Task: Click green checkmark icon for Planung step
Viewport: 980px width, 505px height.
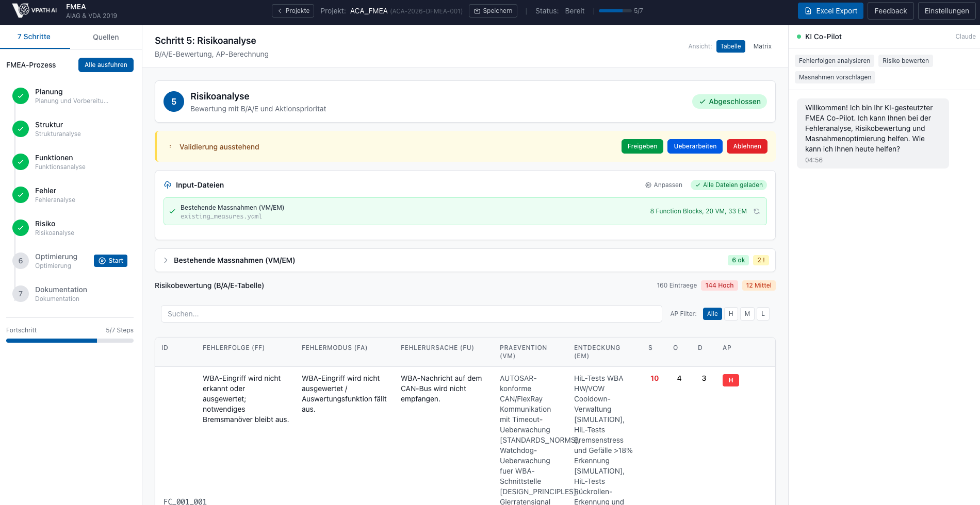Action: [21, 96]
